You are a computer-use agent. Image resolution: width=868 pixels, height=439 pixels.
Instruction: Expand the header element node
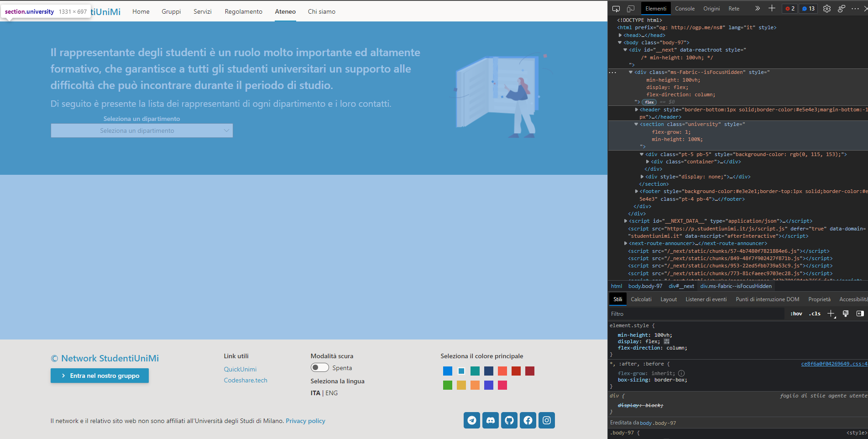pyautogui.click(x=636, y=110)
